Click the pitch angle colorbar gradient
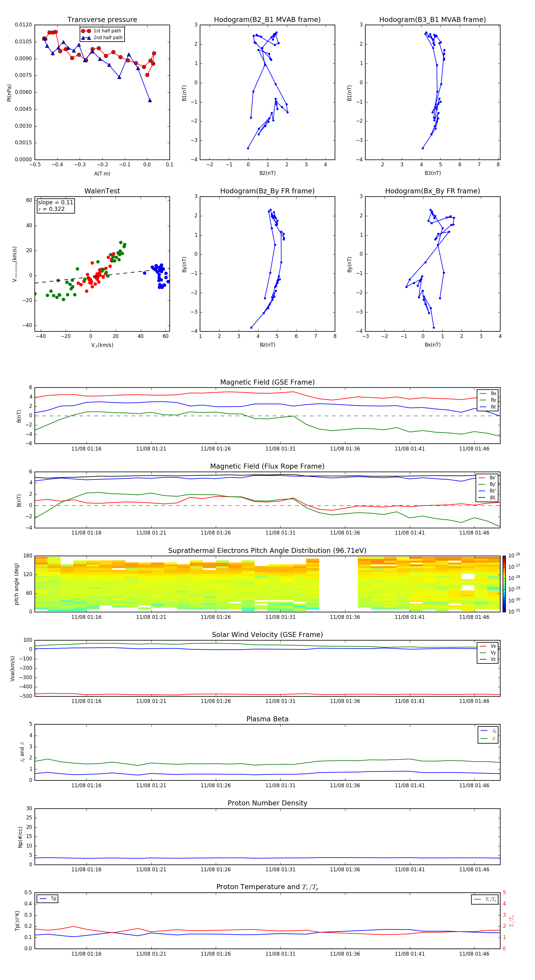The width and height of the screenshot is (535, 980). [x=504, y=584]
